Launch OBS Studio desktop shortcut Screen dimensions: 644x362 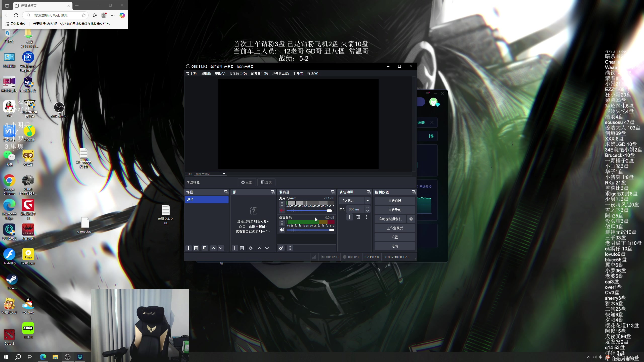[x=59, y=110]
